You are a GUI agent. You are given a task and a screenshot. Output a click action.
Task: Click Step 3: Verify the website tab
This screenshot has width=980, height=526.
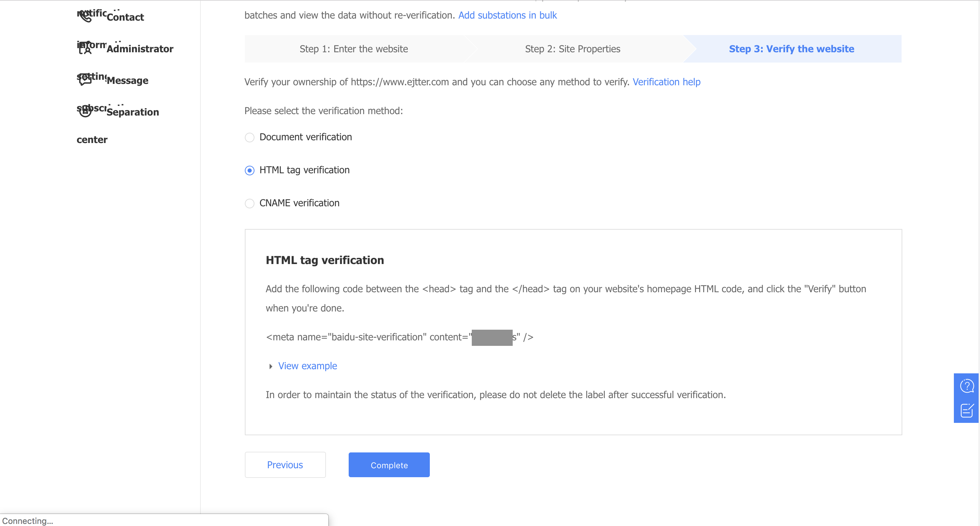[x=791, y=49]
